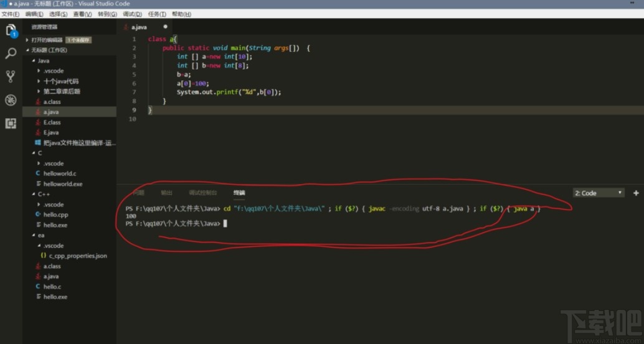Click the 资源管理器 panel title
This screenshot has width=644, height=344.
[x=44, y=27]
